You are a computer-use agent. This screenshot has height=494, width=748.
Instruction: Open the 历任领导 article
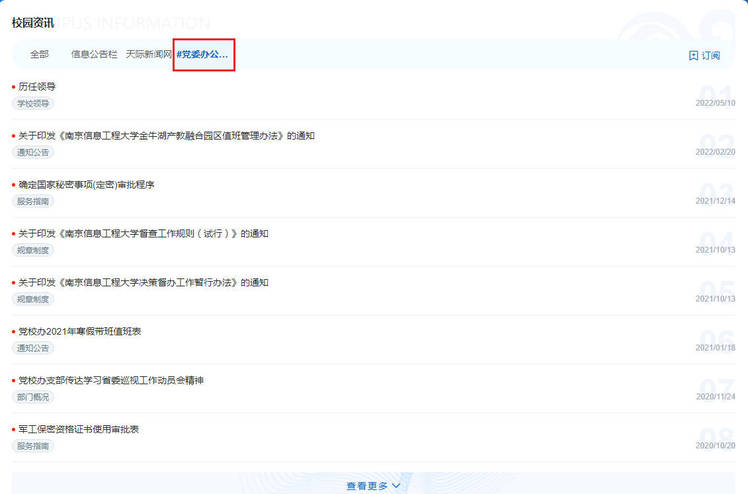click(x=37, y=87)
